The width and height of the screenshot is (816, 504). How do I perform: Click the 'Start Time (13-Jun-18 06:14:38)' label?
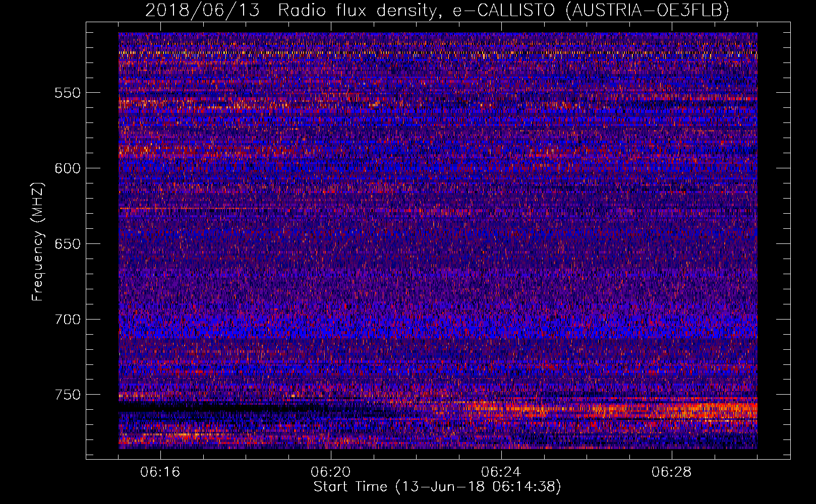(437, 487)
